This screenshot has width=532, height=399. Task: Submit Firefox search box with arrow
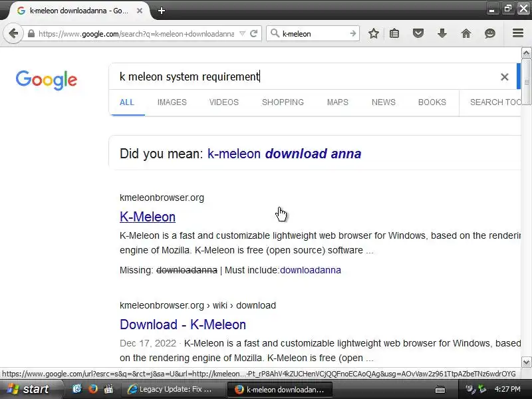click(353, 33)
